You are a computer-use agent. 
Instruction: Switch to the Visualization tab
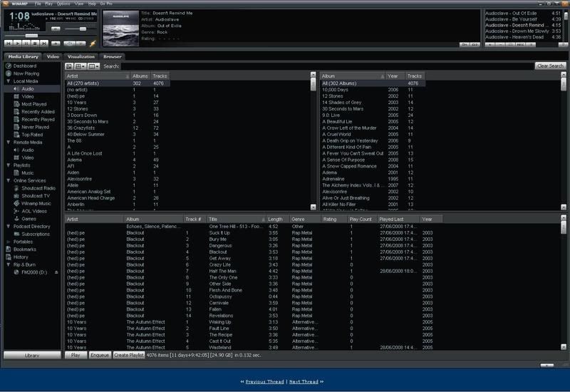tap(81, 57)
